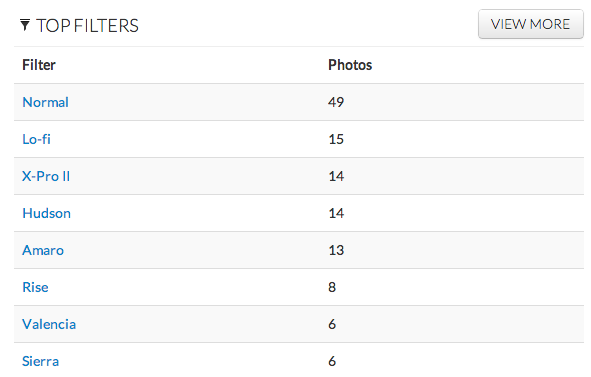This screenshot has height=377, width=591.
Task: Click the photo count 15 for Lo-fi
Action: (336, 139)
